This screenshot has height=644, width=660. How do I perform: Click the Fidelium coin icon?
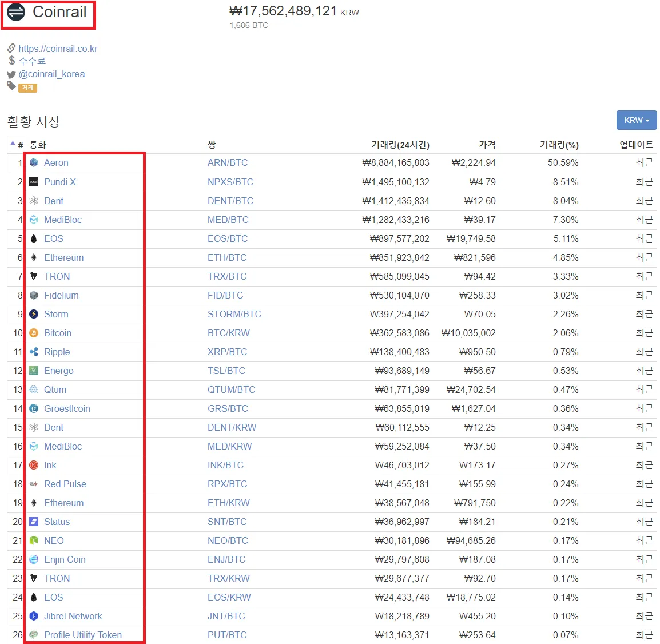point(34,295)
